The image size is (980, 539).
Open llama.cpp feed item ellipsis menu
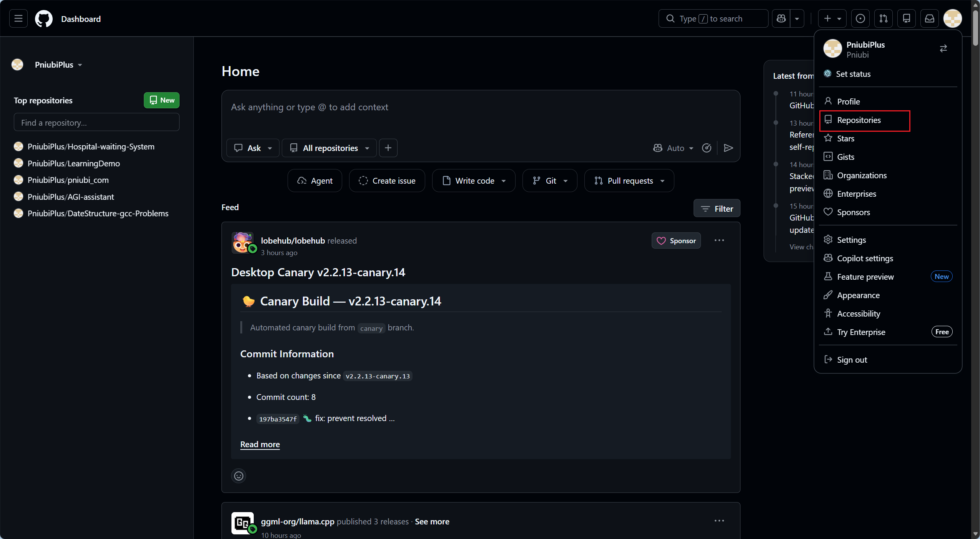pyautogui.click(x=719, y=521)
